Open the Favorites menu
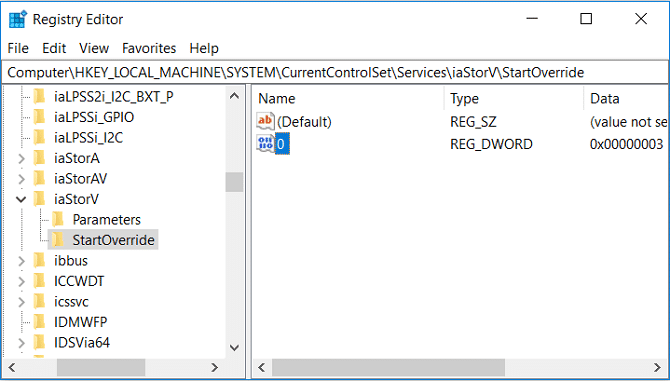The image size is (670, 381). point(149,48)
